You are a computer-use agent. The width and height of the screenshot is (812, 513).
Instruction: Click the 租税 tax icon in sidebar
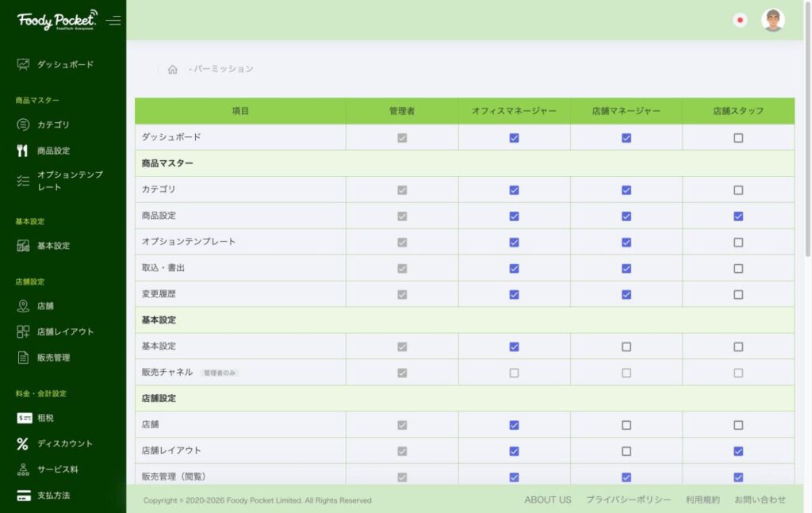point(25,418)
